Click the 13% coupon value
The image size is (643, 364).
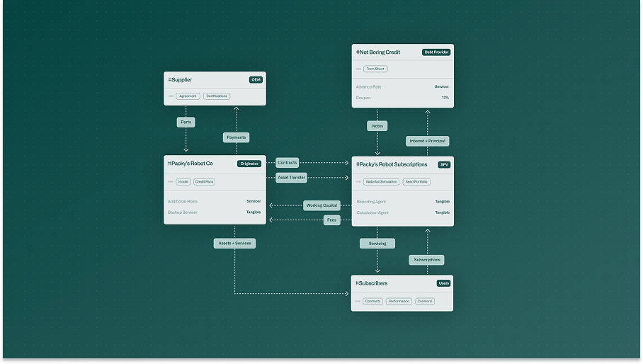click(x=445, y=98)
